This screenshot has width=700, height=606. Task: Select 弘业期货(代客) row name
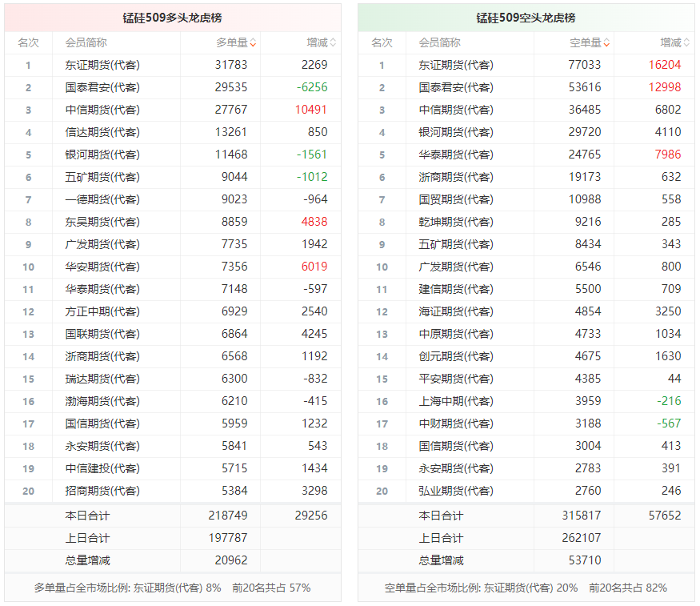pos(456,491)
